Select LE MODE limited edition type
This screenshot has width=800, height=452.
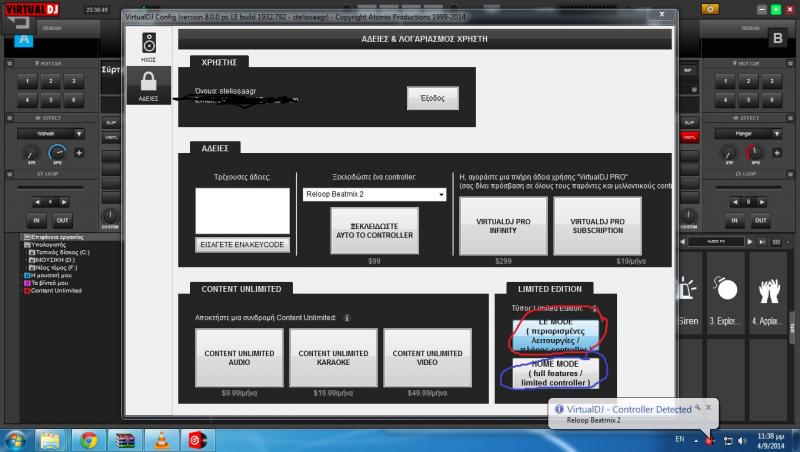pos(555,336)
